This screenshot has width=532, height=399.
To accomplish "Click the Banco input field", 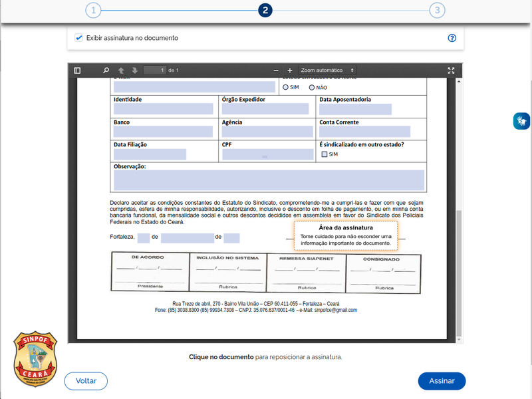I will 163,132.
